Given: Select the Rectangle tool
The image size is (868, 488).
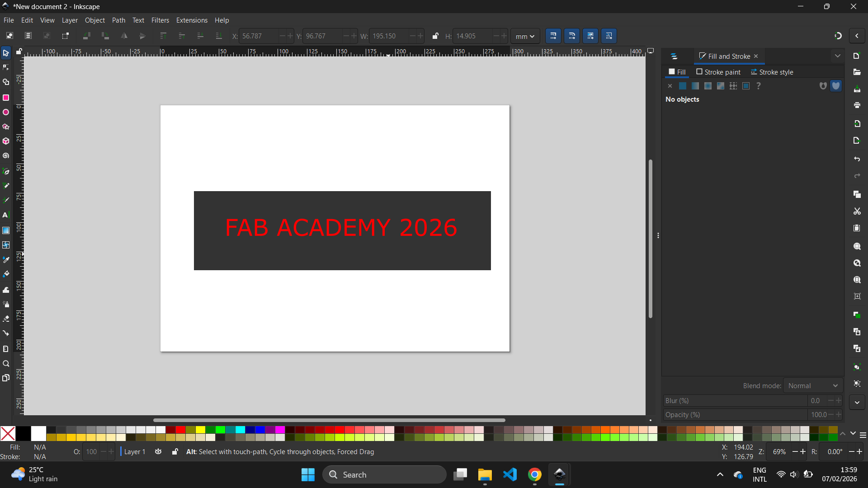Looking at the screenshot, I should 6,98.
